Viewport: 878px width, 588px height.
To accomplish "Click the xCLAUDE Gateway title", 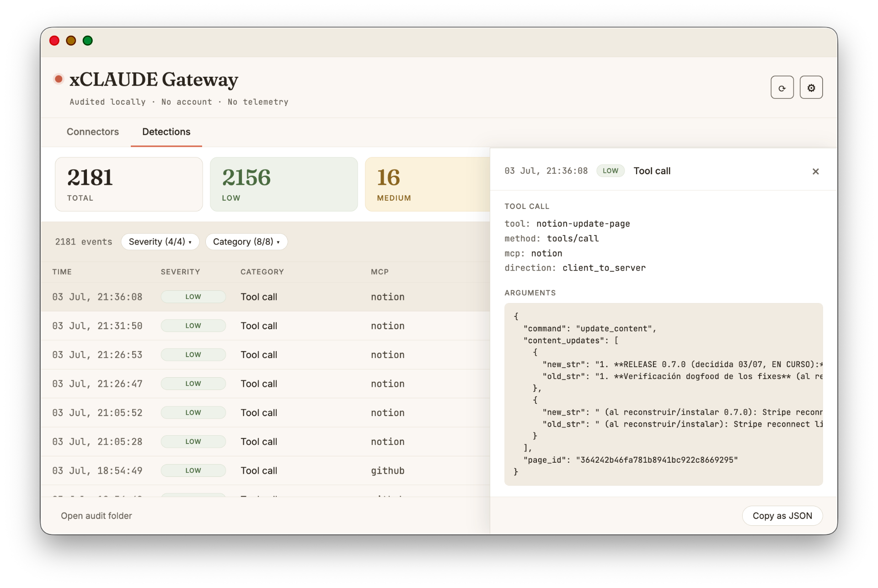I will click(x=154, y=80).
